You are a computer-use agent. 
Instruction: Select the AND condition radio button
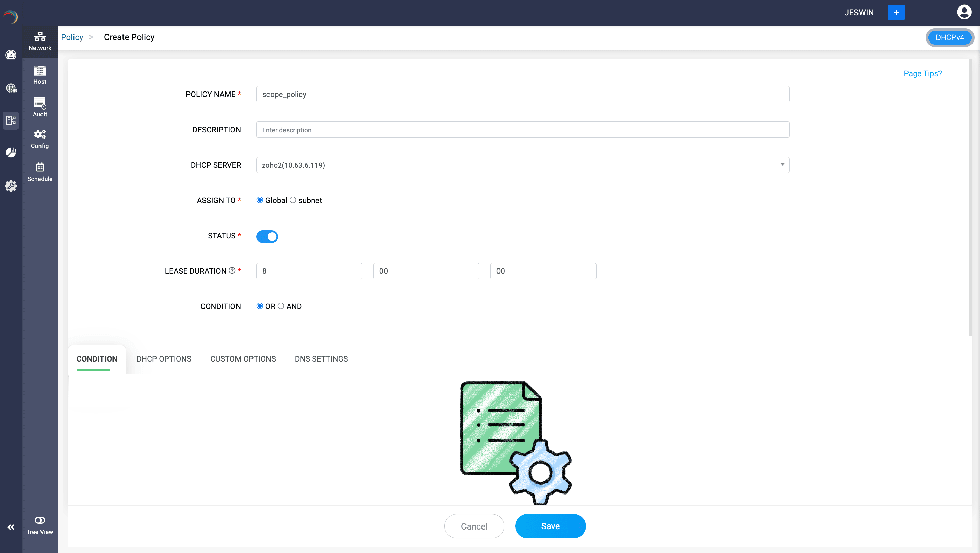tap(281, 306)
